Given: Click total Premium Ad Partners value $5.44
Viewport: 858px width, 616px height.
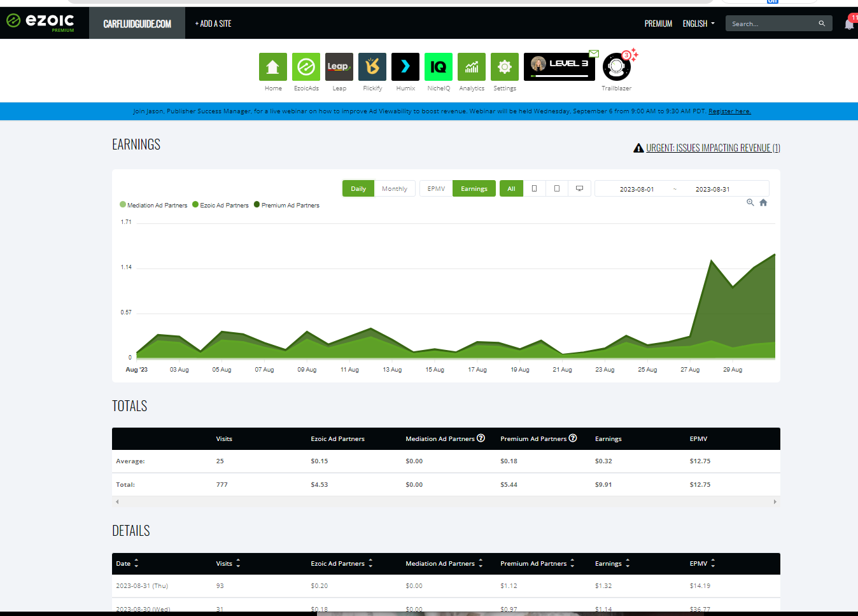Looking at the screenshot, I should [509, 484].
